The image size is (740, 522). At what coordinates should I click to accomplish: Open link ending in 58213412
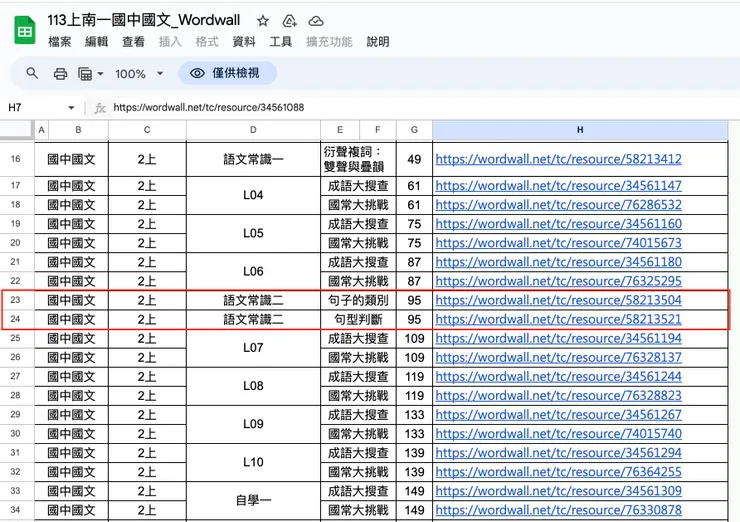pyautogui.click(x=558, y=159)
